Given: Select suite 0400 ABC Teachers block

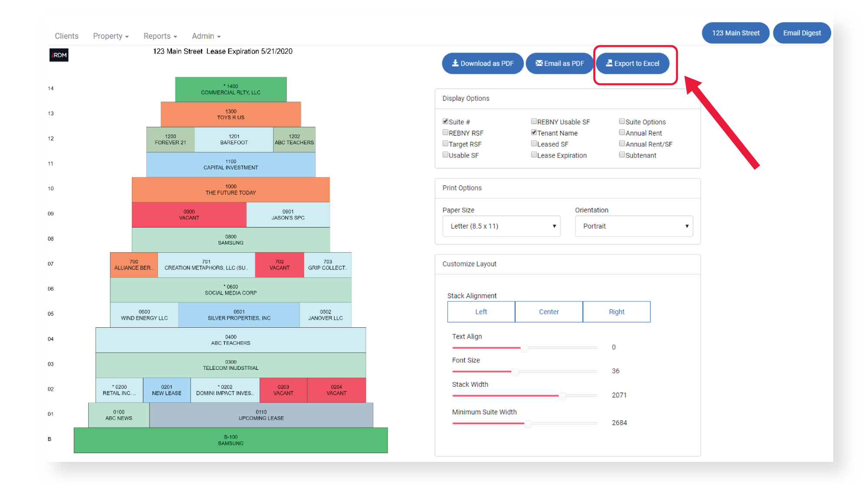Looking at the screenshot, I should coord(231,340).
